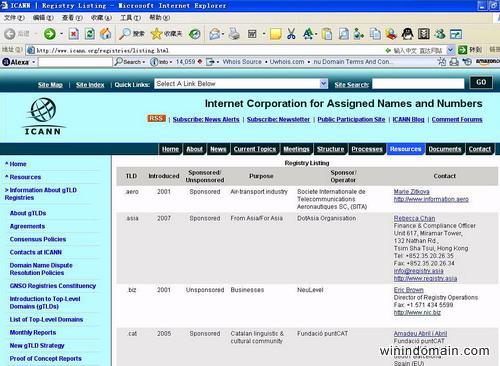Refresh the page with the green arrows icon
Viewport: 500px width, 366px height.
(90, 34)
